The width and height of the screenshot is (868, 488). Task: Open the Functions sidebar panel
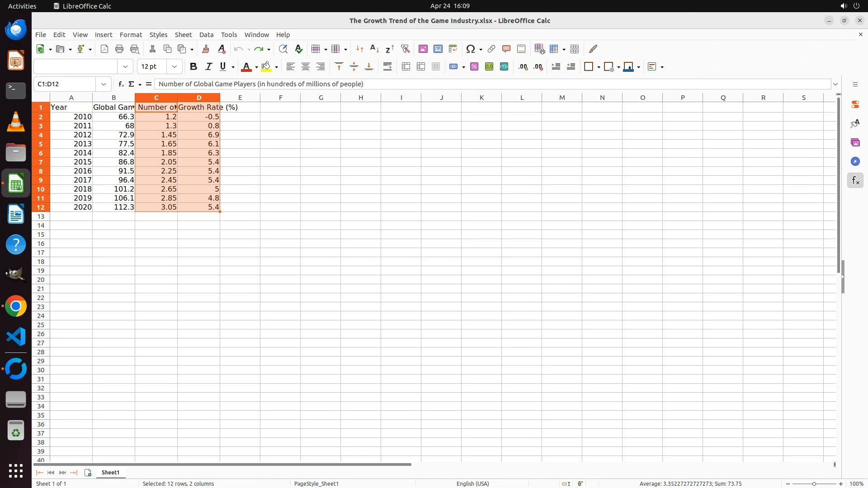coord(855,181)
